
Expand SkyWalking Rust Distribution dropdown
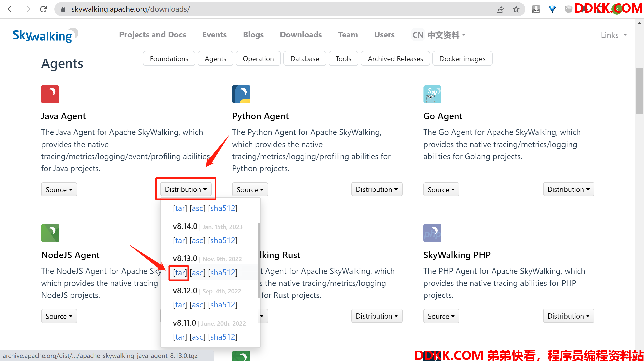(377, 316)
